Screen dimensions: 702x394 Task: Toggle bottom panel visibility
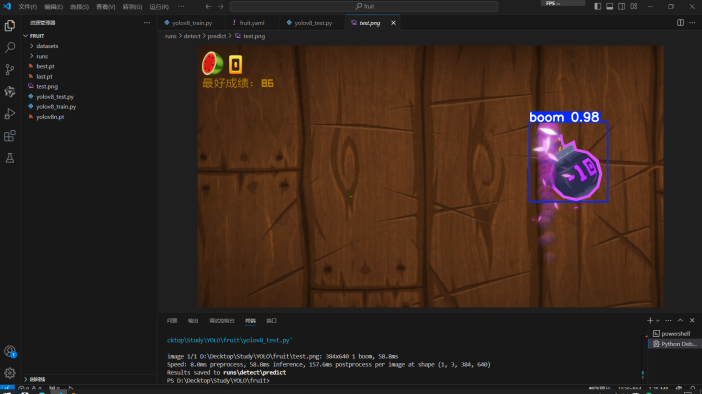pos(610,6)
